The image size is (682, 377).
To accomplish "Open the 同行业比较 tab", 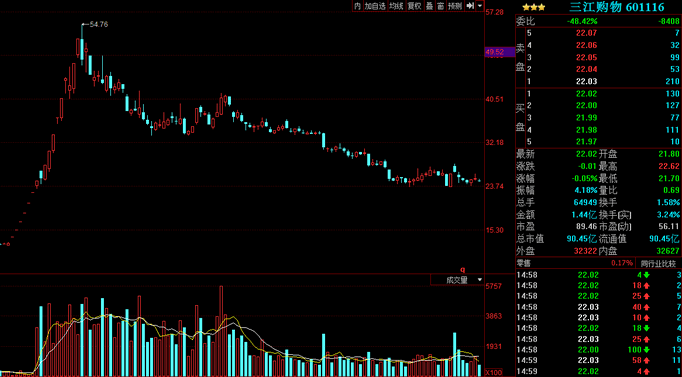I will pos(659,263).
